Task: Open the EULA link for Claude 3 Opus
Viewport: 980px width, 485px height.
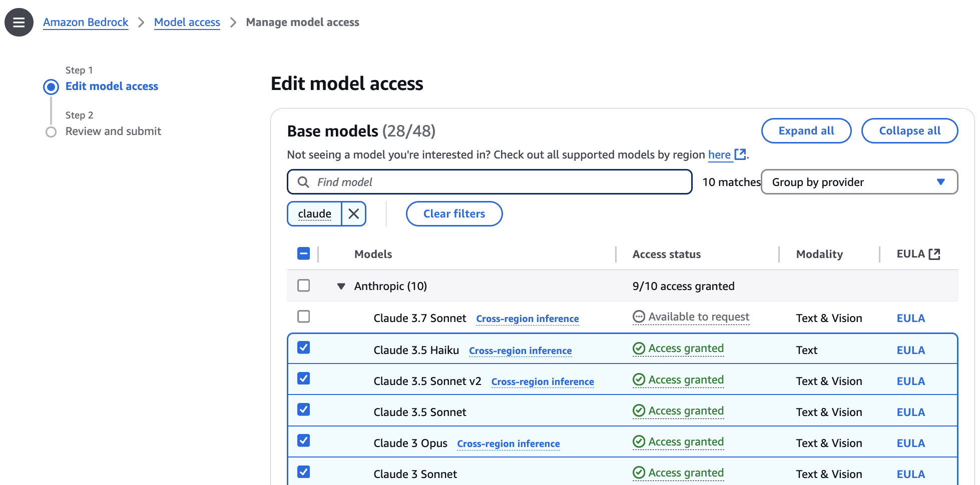Action: click(x=910, y=443)
